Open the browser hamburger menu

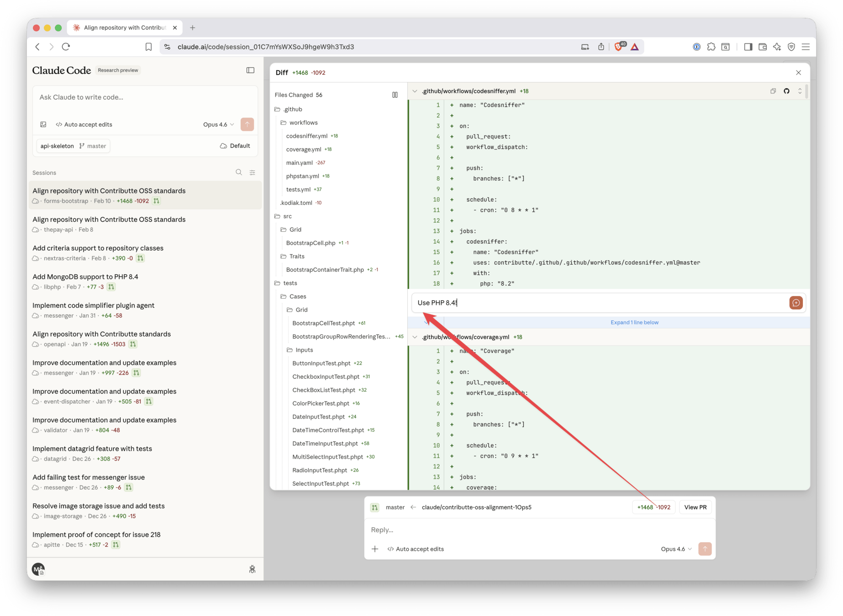pyautogui.click(x=806, y=47)
